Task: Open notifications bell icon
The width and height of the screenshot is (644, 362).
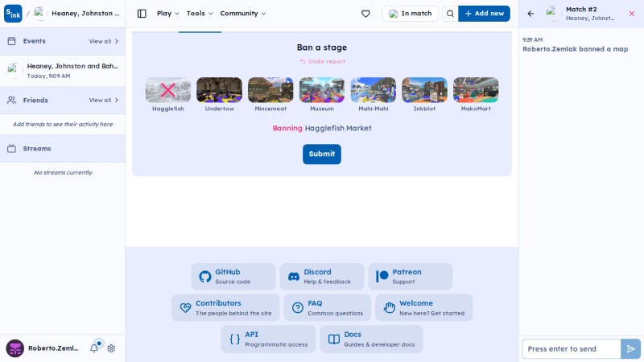Action: tap(94, 348)
